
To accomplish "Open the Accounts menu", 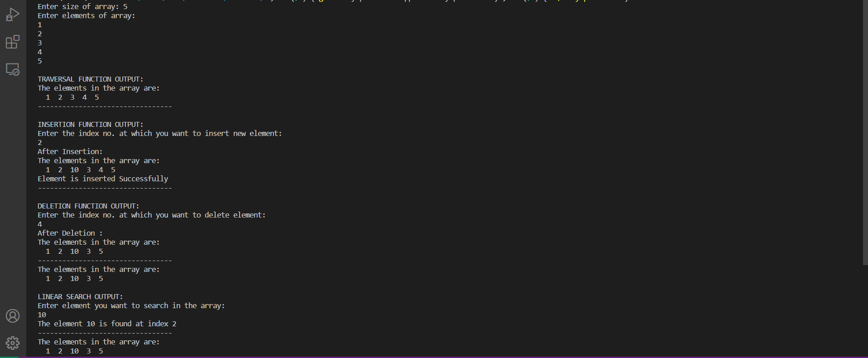I will [x=13, y=316].
